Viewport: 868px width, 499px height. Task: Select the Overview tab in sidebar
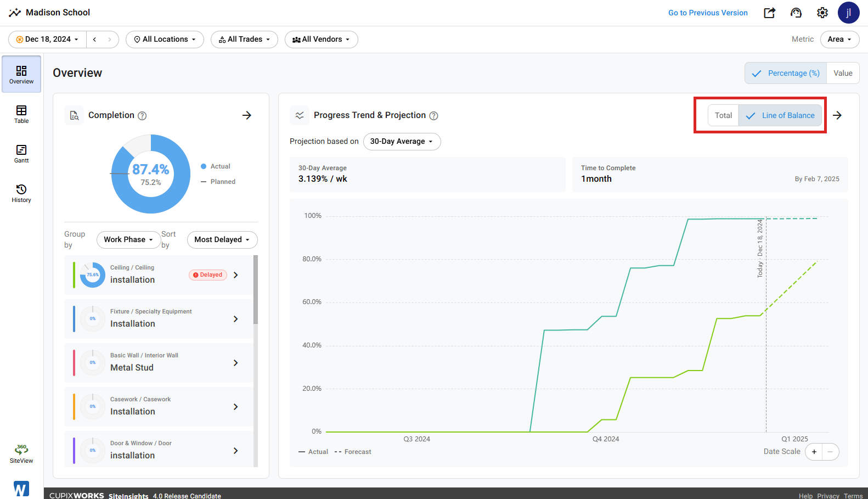21,74
